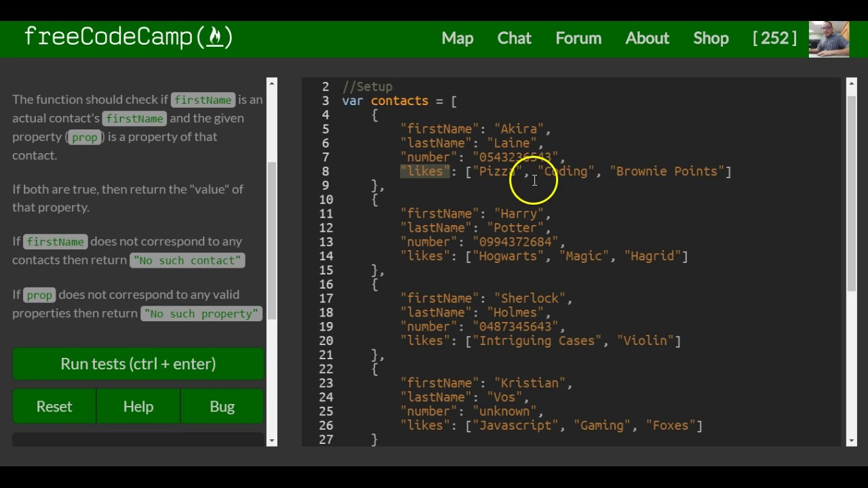Open the About page
The height and width of the screenshot is (488, 868).
647,38
